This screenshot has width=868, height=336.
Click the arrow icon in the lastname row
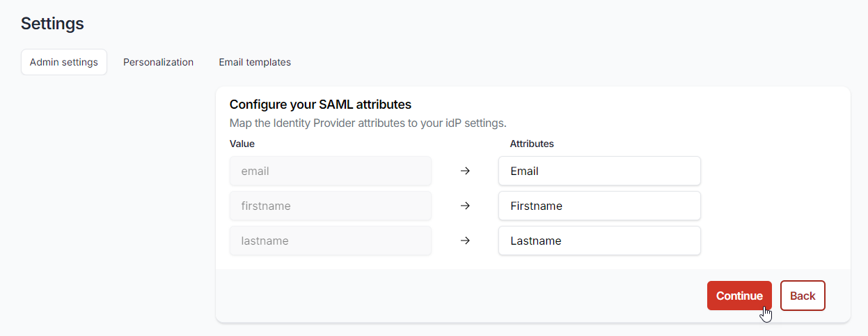click(x=466, y=240)
